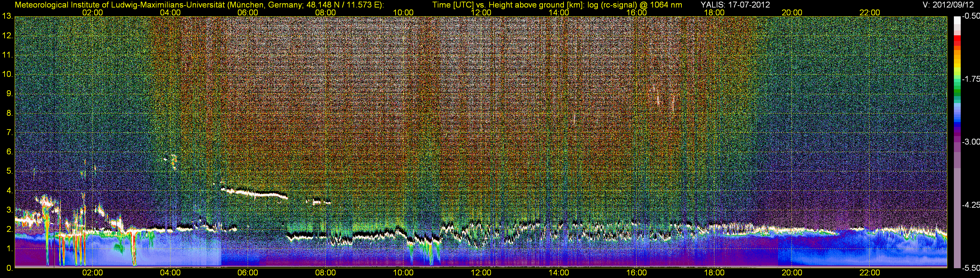Click the 13 km height axis label

(7, 16)
